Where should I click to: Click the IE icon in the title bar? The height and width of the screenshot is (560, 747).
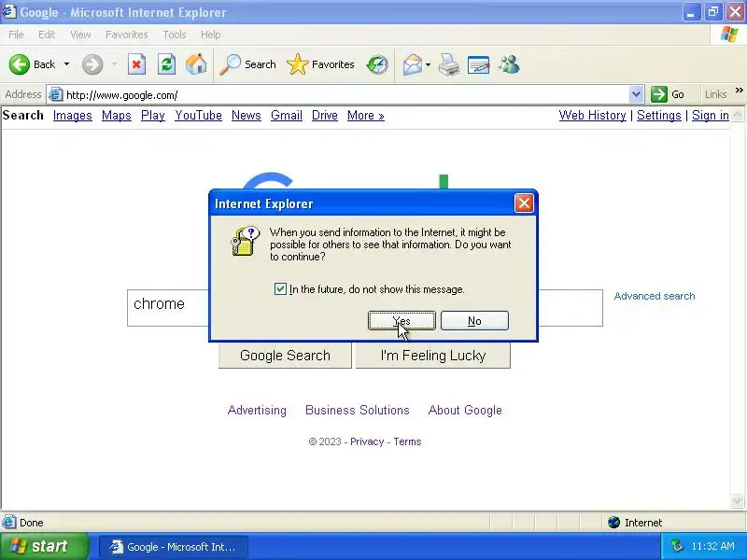tap(9, 11)
